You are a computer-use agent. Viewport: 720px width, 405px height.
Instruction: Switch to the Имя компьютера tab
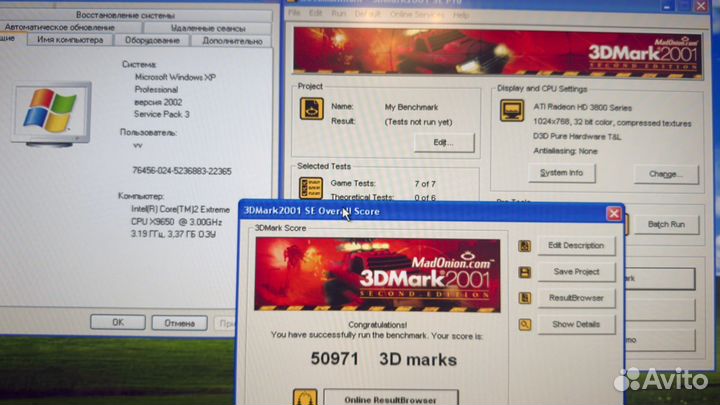(70, 40)
